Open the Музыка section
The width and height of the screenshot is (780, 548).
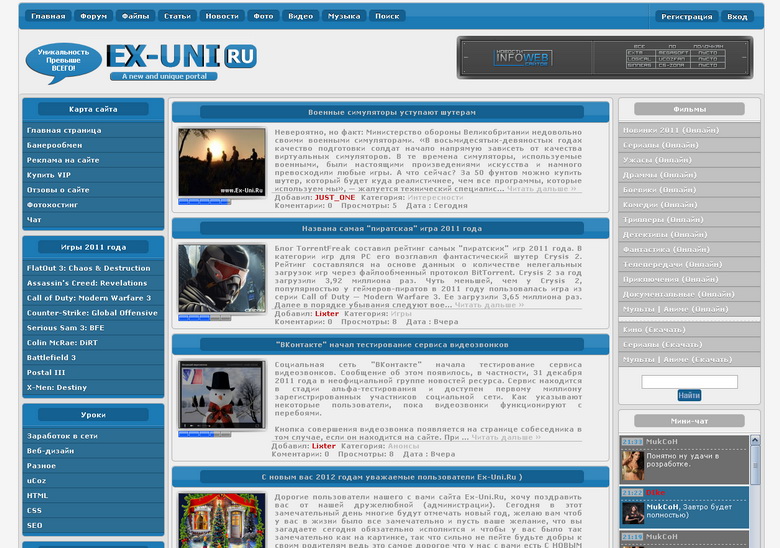344,16
